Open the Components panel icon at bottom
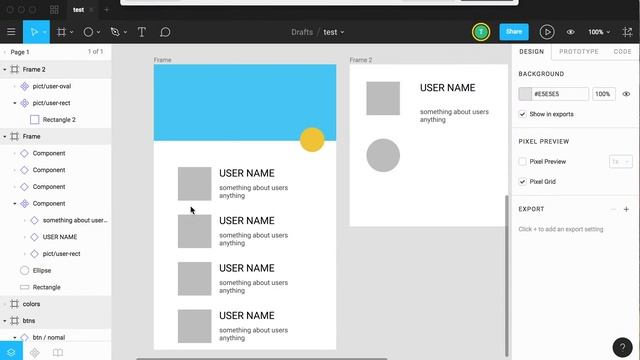This screenshot has width=640, height=360. coord(35,352)
